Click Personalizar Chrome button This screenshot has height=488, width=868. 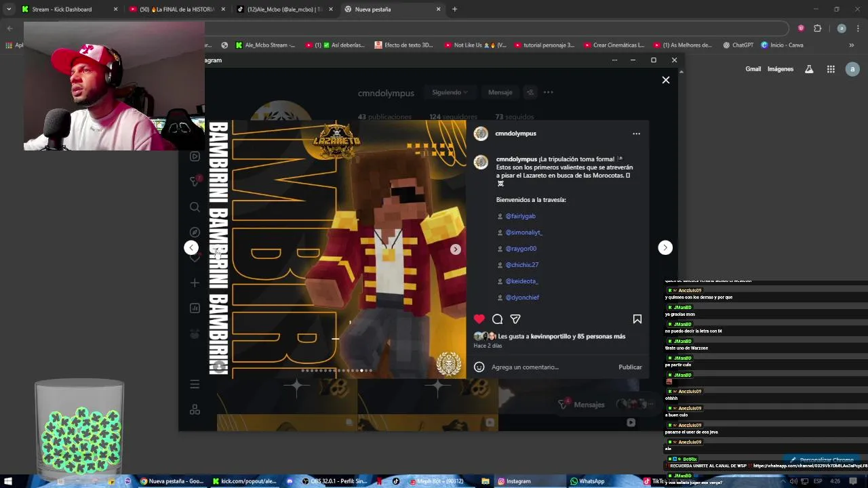[x=822, y=460]
